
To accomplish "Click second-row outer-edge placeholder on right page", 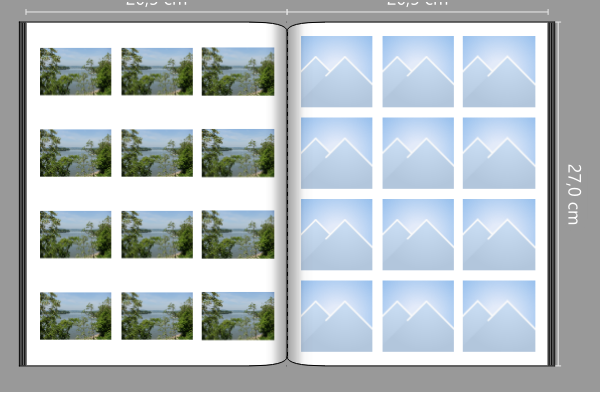I will click(x=499, y=153).
